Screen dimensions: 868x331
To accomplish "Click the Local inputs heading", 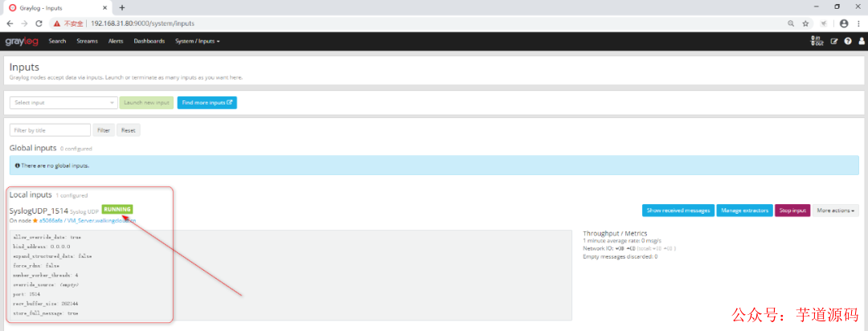I will coord(31,195).
